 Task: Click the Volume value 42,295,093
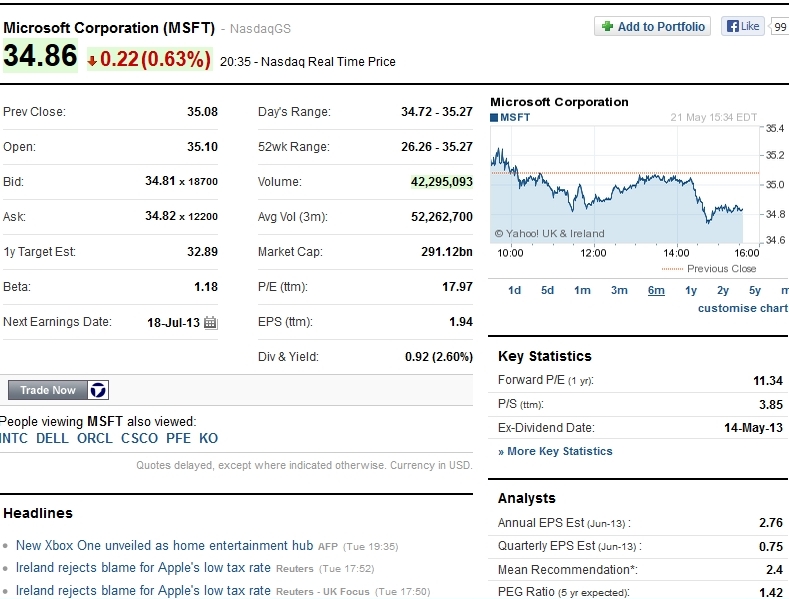point(442,182)
